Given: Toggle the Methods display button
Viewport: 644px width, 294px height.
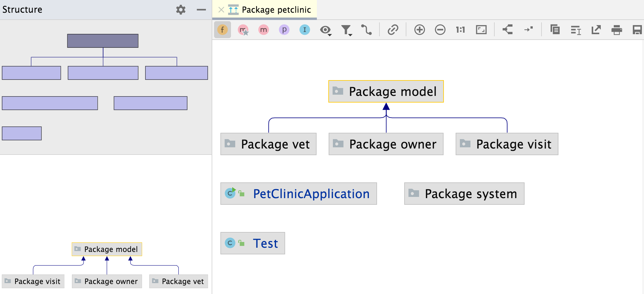Looking at the screenshot, I should point(264,30).
